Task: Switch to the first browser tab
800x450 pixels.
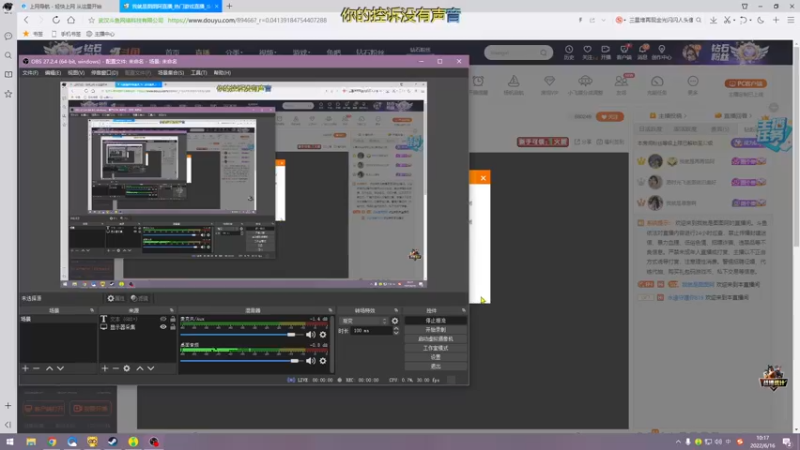Action: 65,6
